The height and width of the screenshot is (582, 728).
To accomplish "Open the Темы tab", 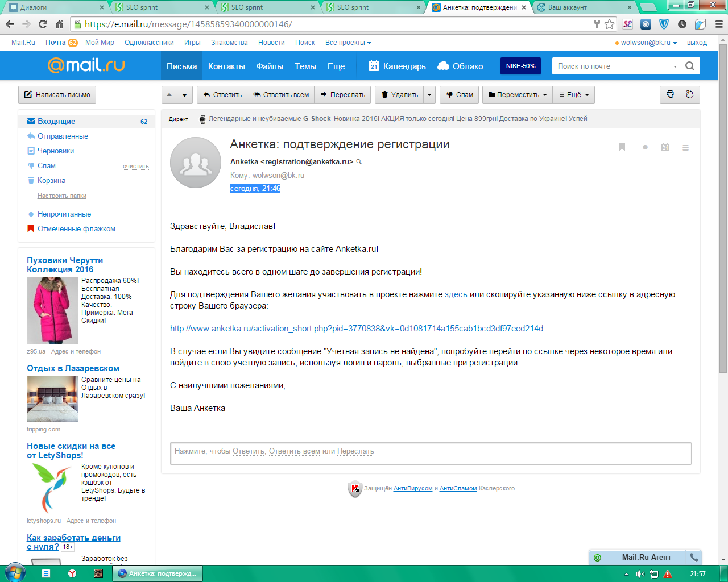I will [305, 66].
